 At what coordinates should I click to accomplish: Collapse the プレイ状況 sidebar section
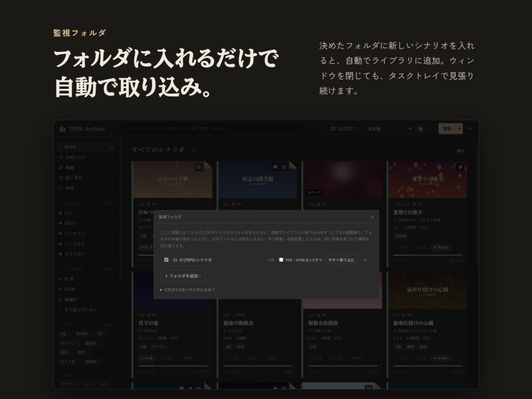tap(71, 269)
